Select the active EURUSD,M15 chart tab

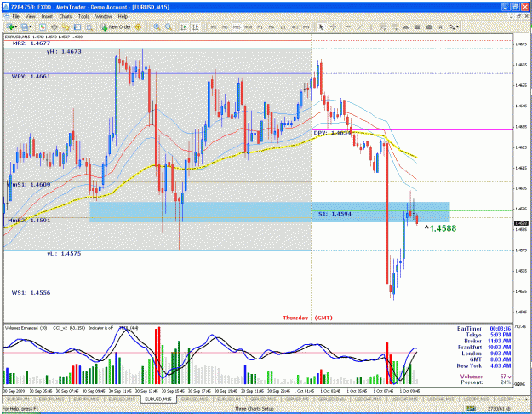click(158, 399)
